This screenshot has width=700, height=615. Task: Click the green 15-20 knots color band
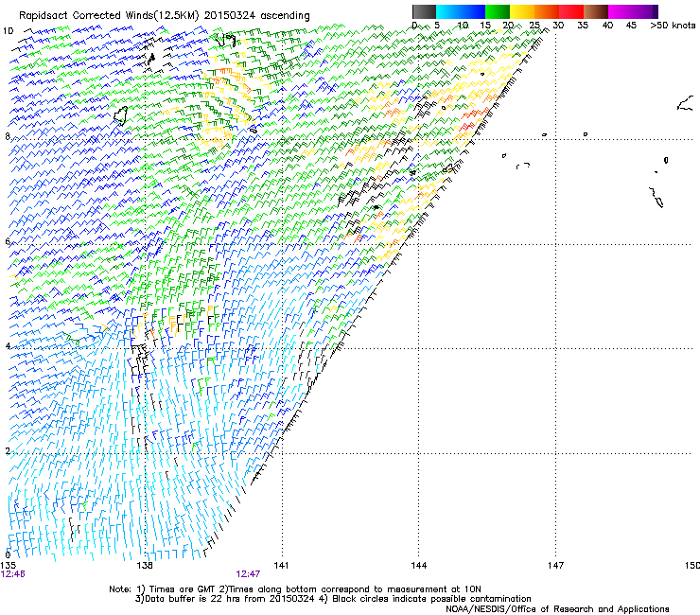(x=498, y=11)
